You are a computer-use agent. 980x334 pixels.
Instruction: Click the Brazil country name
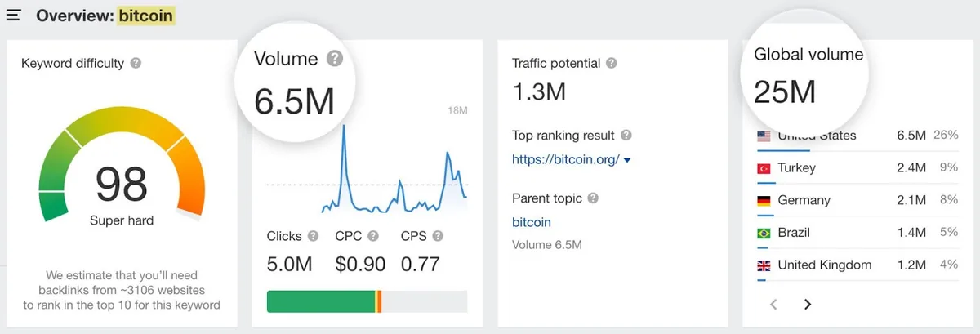click(x=795, y=233)
